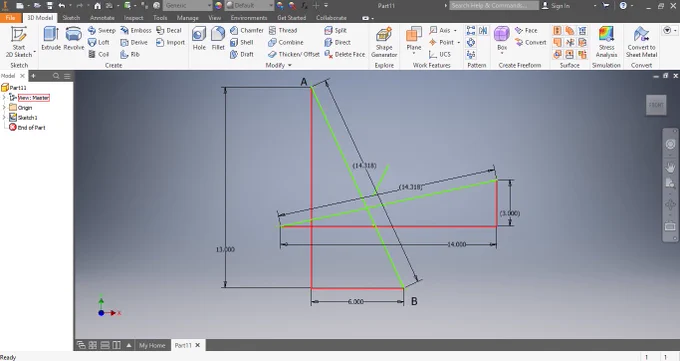Switch to the Environments tab

[249, 18]
